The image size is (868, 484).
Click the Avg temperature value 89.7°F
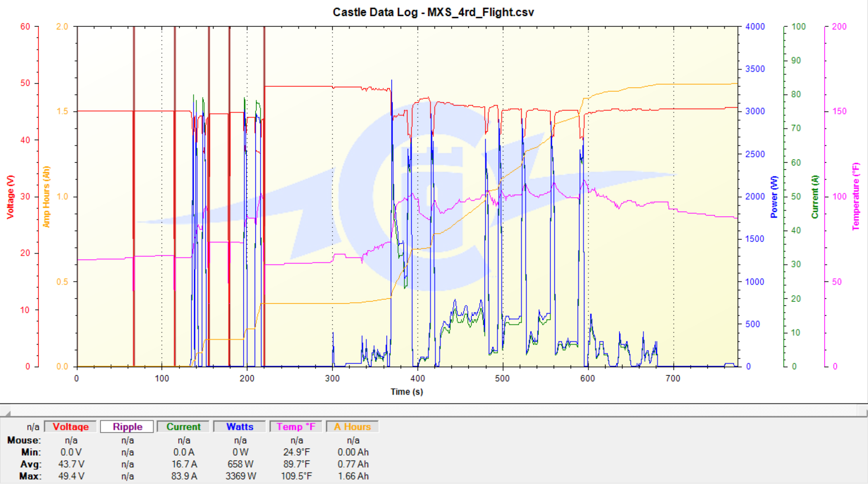(297, 464)
